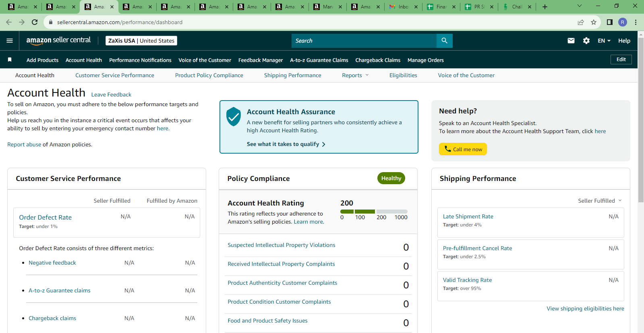Open Suspected Intellectual Property Violations
644x333 pixels.
pos(282,245)
